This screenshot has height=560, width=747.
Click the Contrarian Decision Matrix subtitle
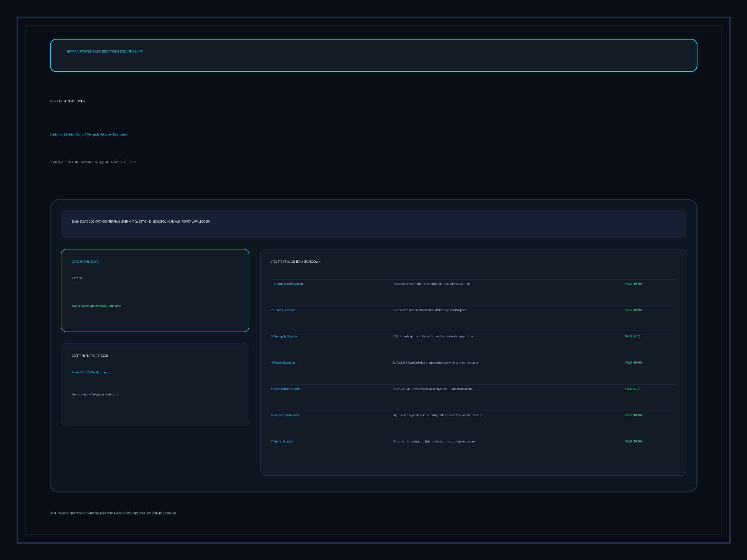[88, 134]
